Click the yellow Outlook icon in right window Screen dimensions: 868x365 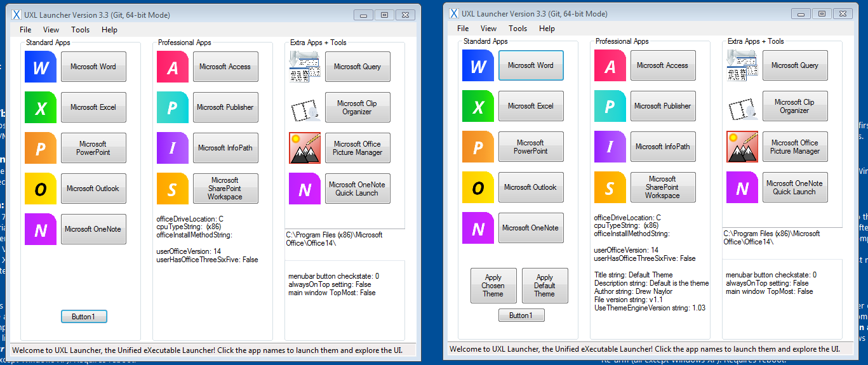[x=478, y=187]
